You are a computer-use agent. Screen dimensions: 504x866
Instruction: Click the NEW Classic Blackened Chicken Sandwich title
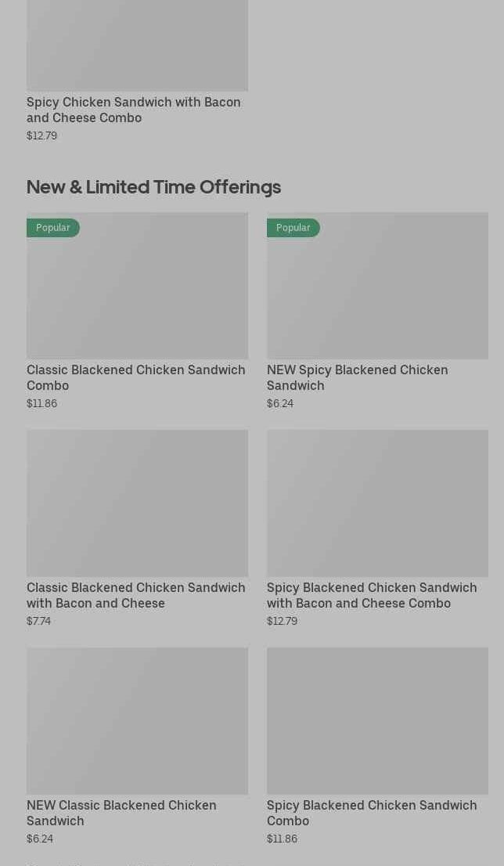pos(121,813)
